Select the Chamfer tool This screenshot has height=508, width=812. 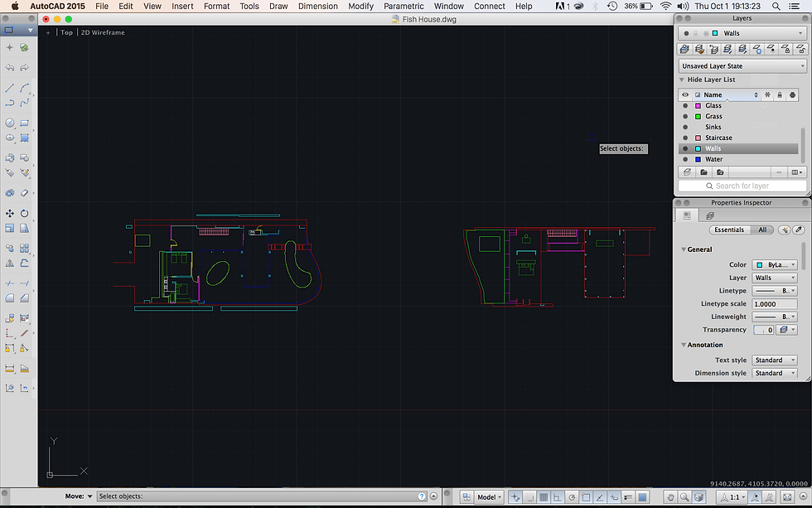(x=24, y=298)
